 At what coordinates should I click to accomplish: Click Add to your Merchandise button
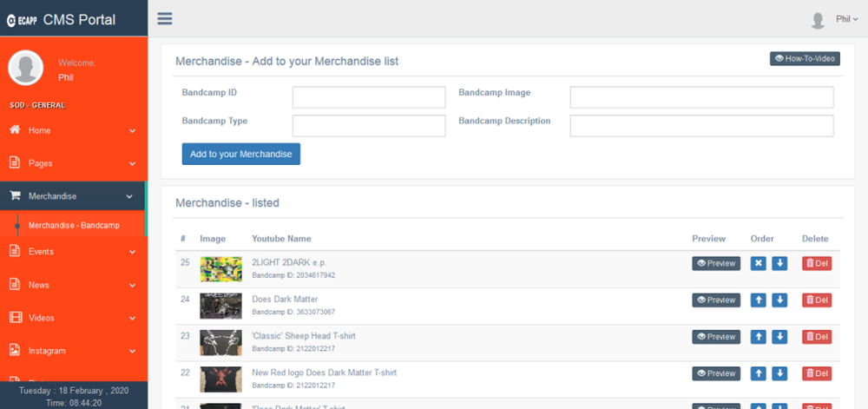point(240,155)
